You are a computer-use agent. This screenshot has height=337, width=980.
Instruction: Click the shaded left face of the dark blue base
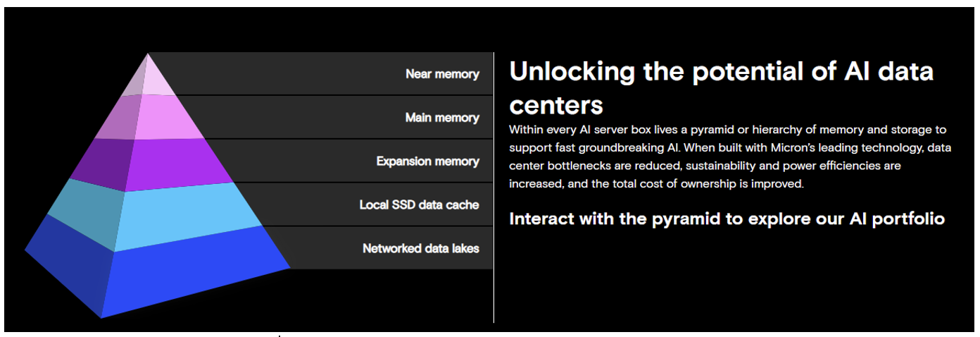pos(65,266)
